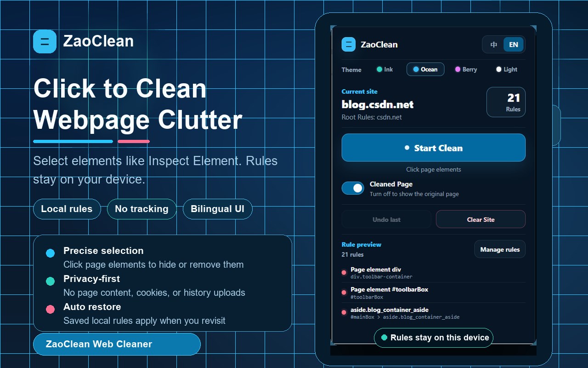Click the Rule preview label

click(362, 245)
